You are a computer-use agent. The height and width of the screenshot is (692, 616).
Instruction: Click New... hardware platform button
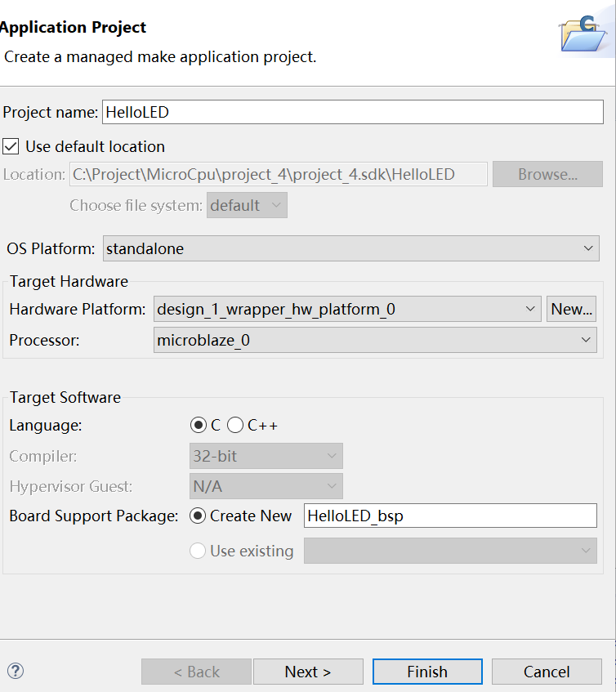point(571,309)
